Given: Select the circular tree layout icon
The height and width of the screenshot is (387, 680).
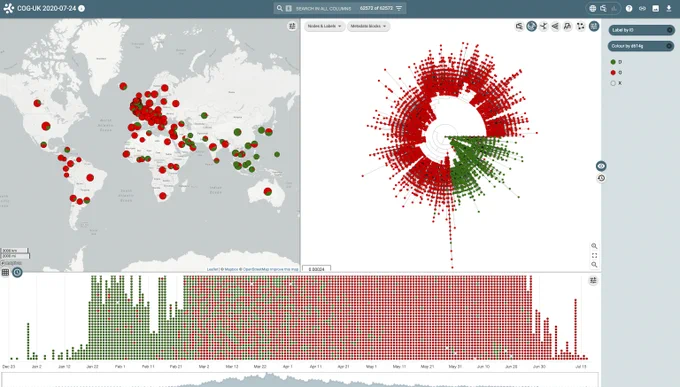Looking at the screenshot, I should [x=531, y=26].
